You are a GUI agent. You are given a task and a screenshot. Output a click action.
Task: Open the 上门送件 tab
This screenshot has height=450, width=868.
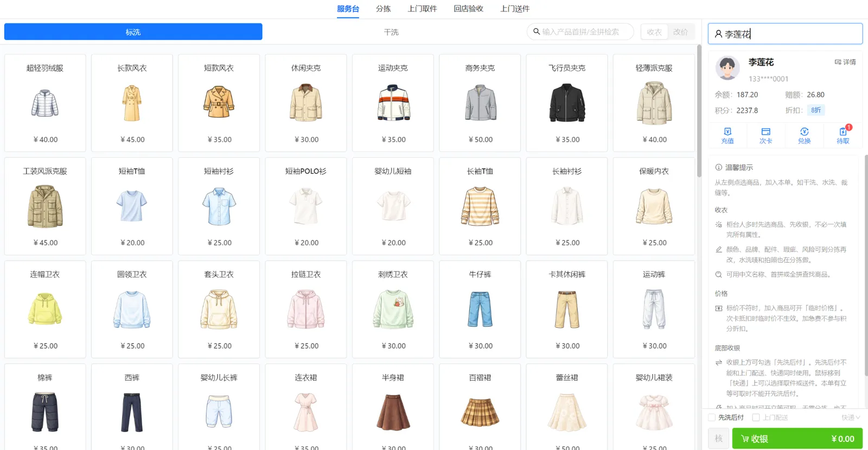[x=515, y=9]
